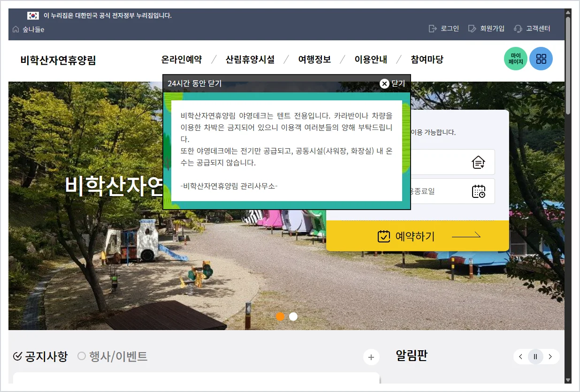Open the 온라인예약 menu
The width and height of the screenshot is (580, 392).
[182, 60]
